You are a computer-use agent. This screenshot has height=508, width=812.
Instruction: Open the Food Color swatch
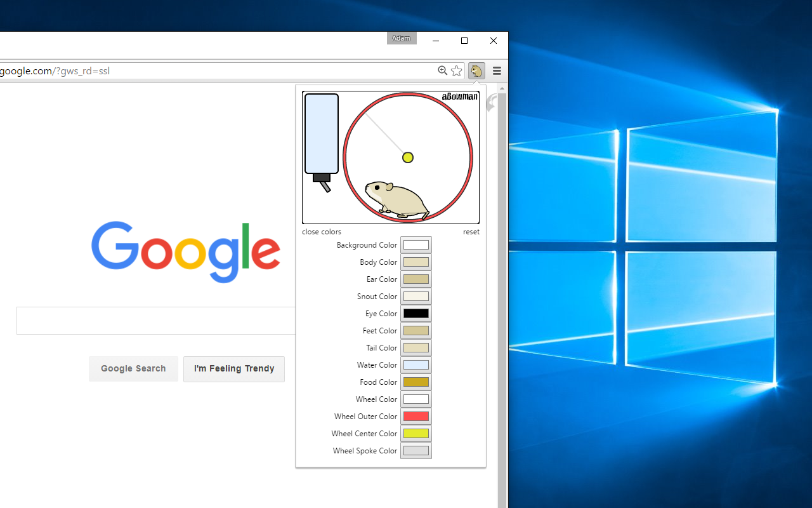click(416, 382)
